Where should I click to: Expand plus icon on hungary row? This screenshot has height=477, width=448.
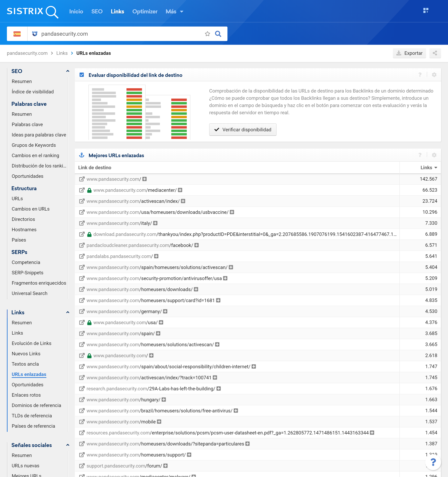tap(164, 400)
